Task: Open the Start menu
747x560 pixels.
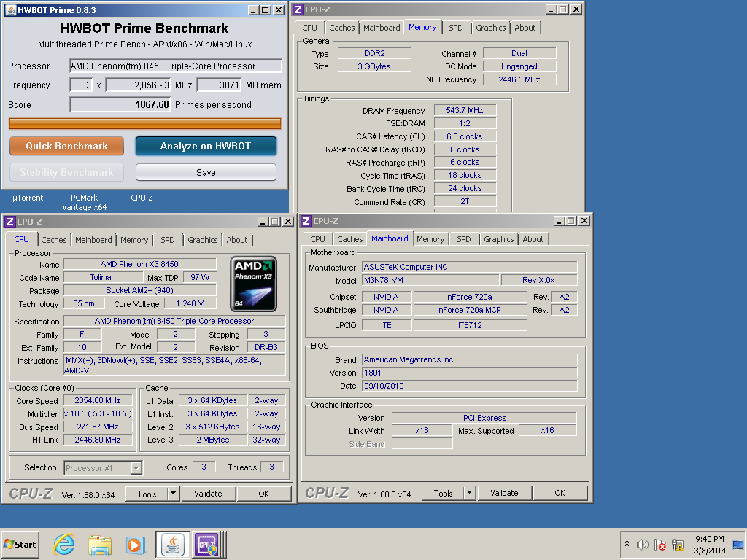Action: tap(20, 545)
